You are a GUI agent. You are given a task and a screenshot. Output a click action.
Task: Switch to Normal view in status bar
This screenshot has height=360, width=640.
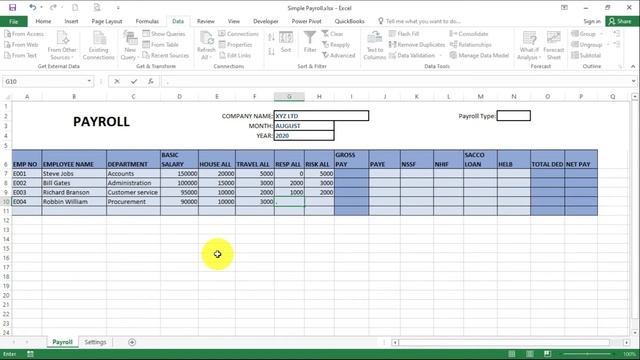tap(512, 354)
